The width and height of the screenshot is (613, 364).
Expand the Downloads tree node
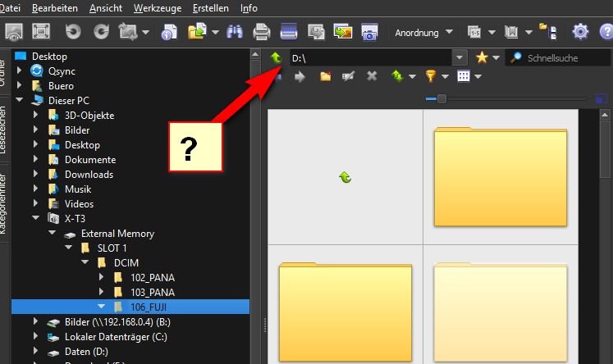tap(35, 174)
